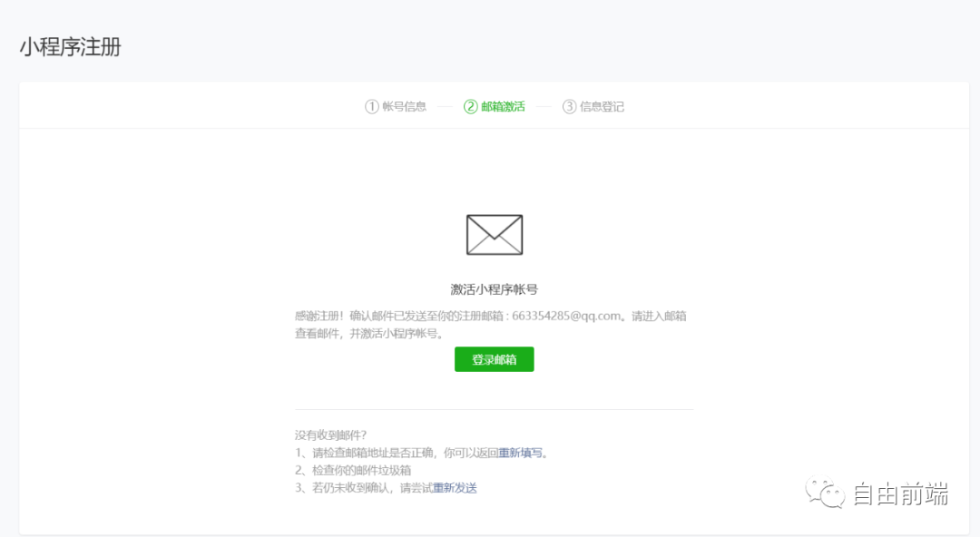Select the mail icon above 激活小程序帐号

(494, 234)
